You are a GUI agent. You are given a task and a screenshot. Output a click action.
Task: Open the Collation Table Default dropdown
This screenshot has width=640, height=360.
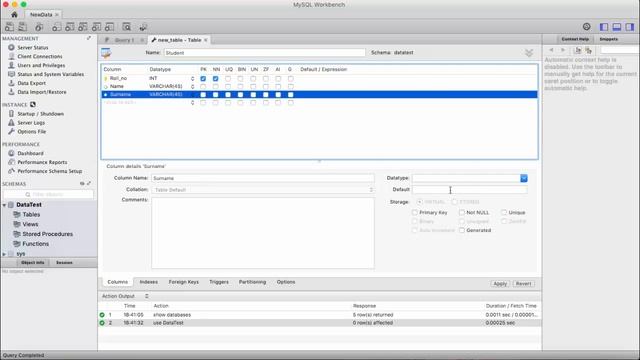(263, 190)
